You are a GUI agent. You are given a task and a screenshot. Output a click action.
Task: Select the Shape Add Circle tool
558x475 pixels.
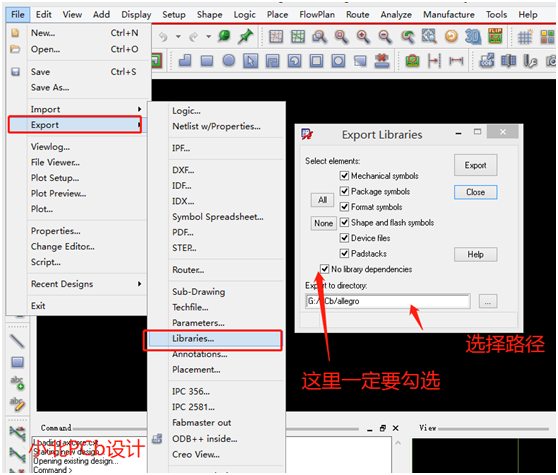[x=229, y=60]
